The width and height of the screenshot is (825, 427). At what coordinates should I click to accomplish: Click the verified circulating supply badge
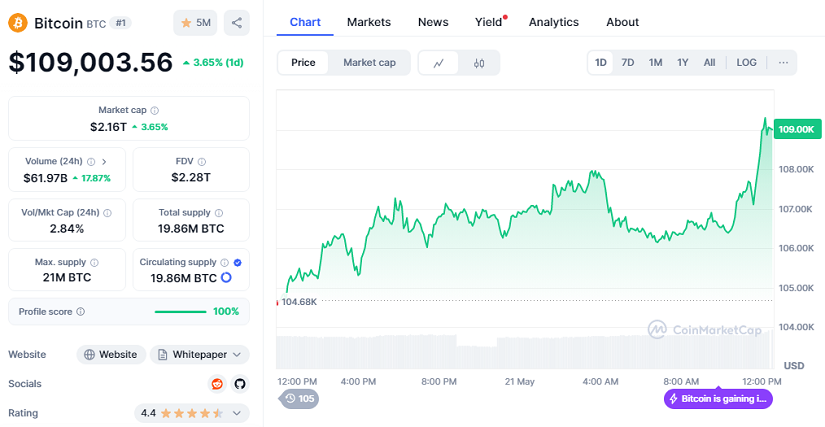(237, 262)
